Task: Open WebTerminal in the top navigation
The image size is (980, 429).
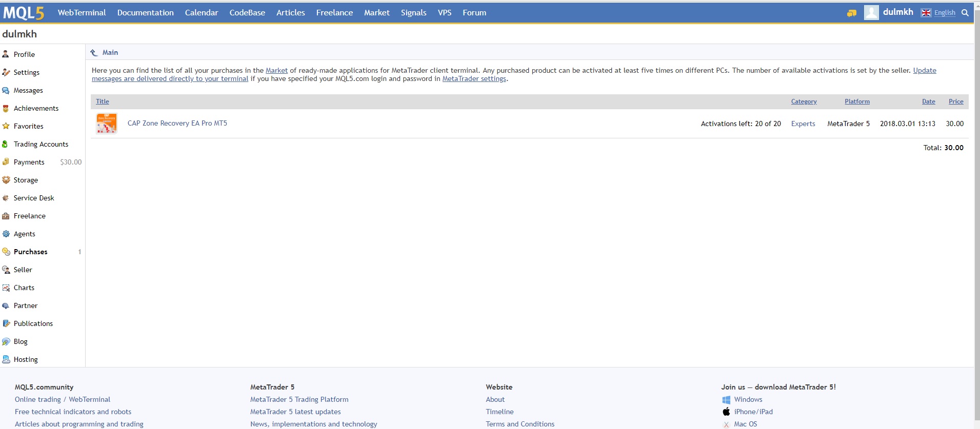Action: 82,13
